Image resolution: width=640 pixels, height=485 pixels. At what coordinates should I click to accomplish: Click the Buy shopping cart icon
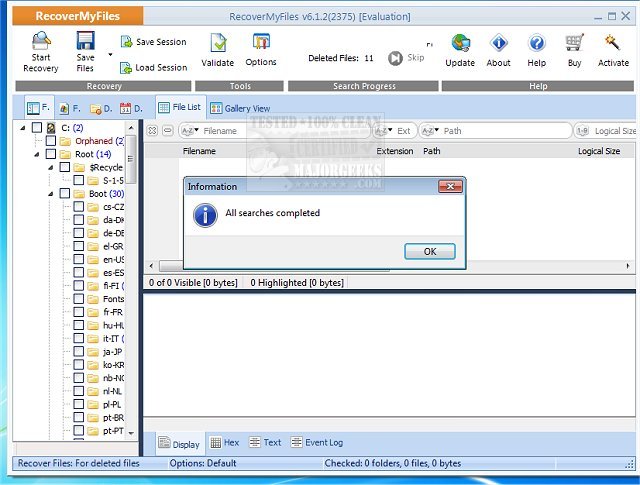click(574, 42)
